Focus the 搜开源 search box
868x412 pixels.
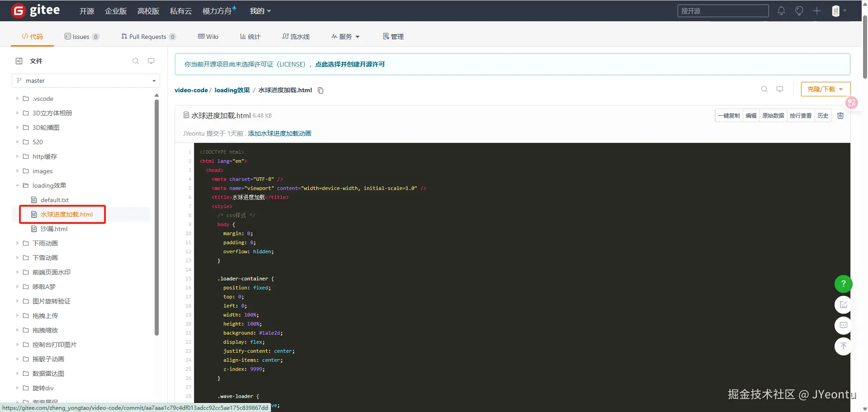tap(723, 11)
